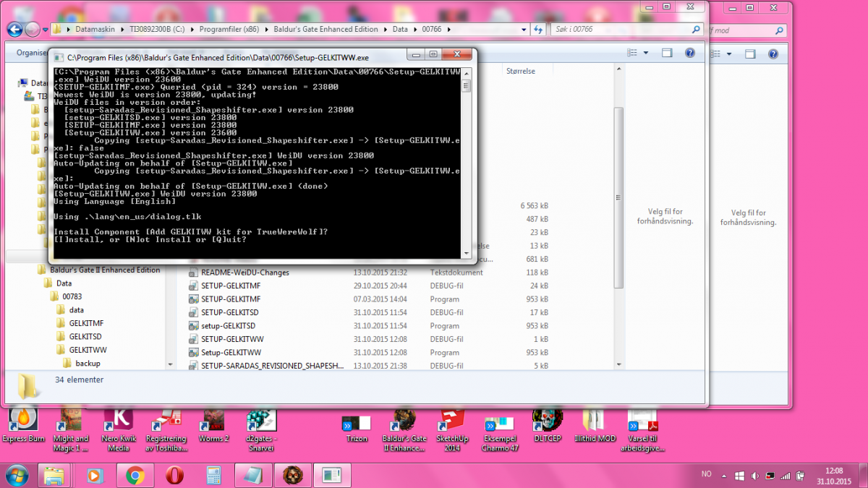Open the recent pages dropdown beside nav arrows
868x488 pixels.
click(45, 30)
